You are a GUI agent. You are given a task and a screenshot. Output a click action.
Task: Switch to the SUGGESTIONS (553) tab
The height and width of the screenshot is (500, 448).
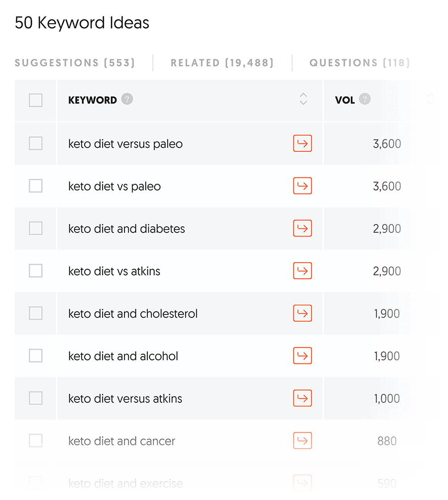[75, 63]
